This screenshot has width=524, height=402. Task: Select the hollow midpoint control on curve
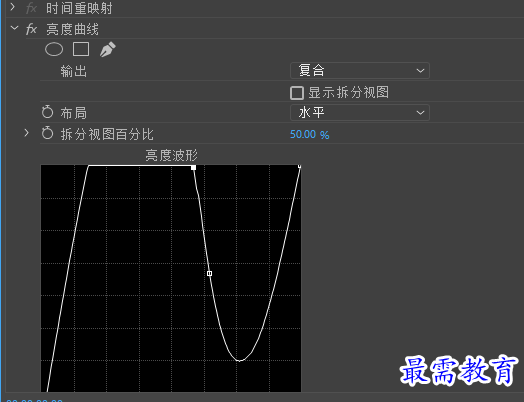click(x=210, y=273)
